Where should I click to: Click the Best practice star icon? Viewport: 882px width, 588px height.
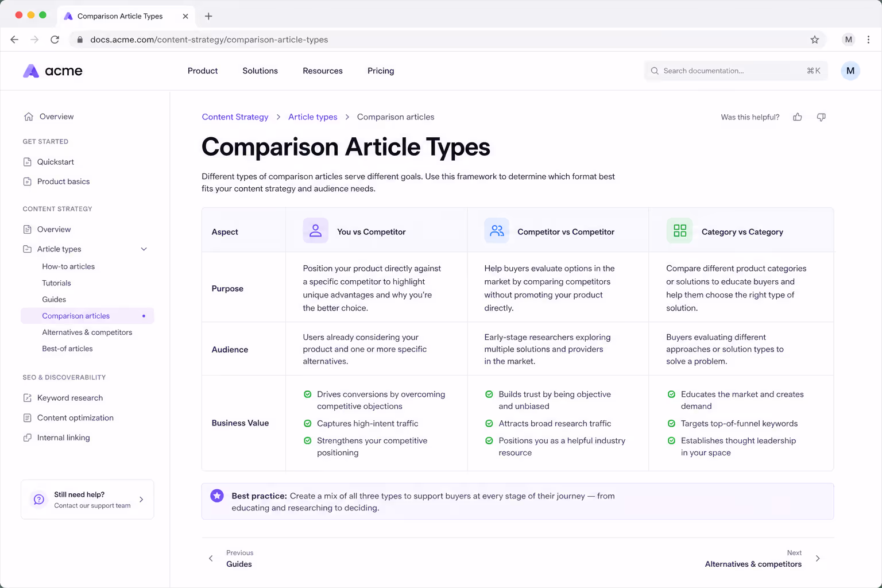217,496
